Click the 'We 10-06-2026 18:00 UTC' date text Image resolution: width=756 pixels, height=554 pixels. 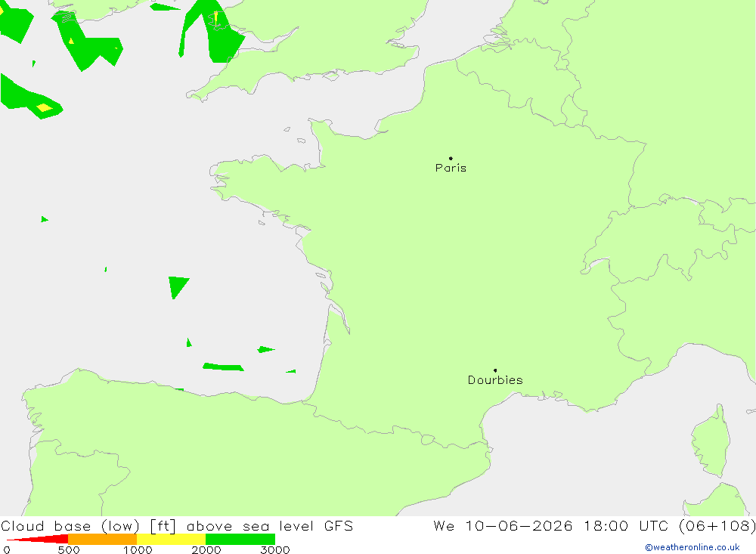click(550, 525)
